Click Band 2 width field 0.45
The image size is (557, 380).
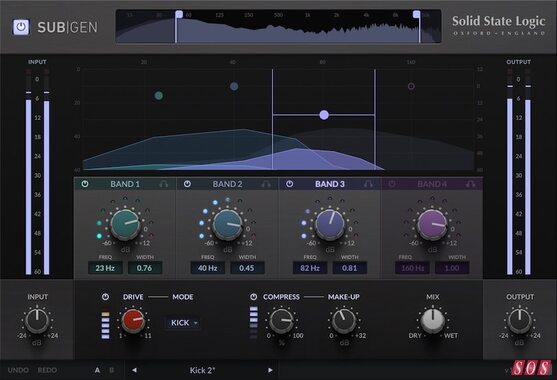pyautogui.click(x=247, y=268)
